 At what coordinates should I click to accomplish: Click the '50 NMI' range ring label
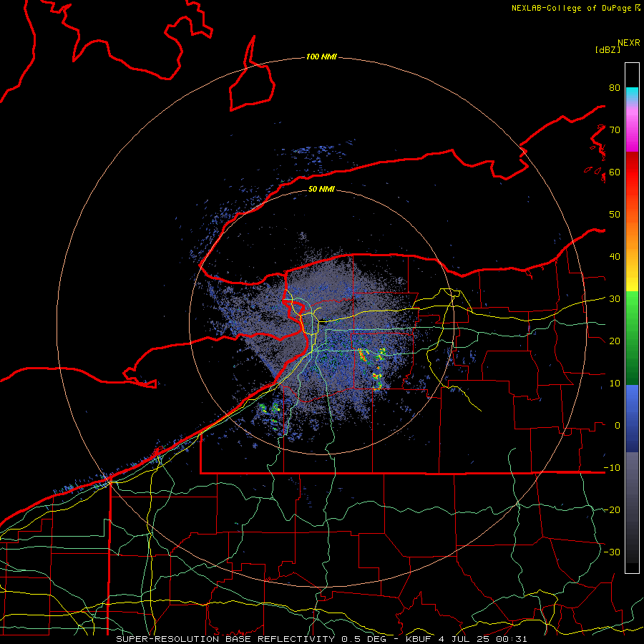click(x=321, y=190)
